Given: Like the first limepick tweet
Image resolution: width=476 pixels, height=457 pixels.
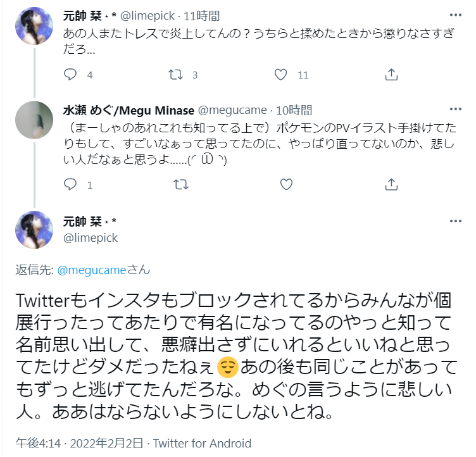Looking at the screenshot, I should [281, 75].
